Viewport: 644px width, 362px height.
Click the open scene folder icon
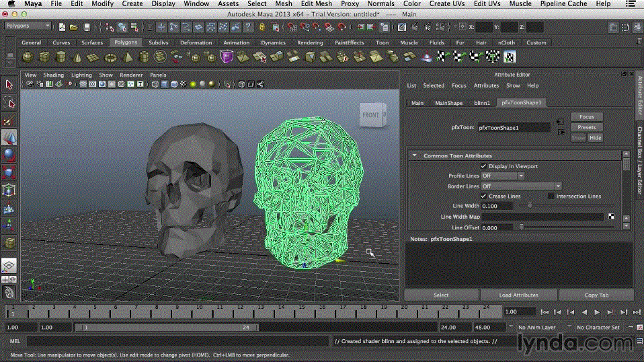pos(74,27)
